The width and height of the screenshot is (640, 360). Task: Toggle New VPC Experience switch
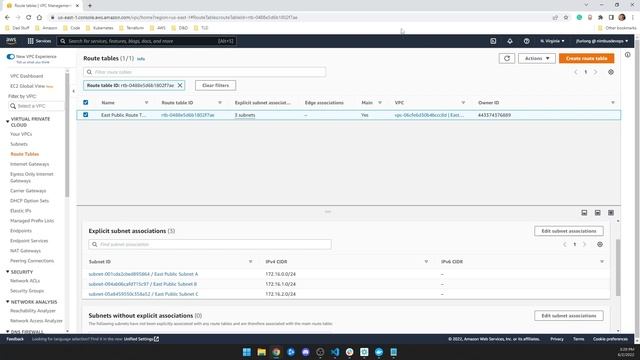tap(11, 57)
